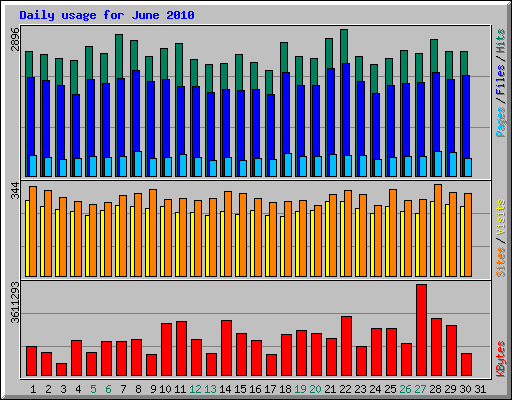Click day label 22 on the x-axis

(x=345, y=389)
